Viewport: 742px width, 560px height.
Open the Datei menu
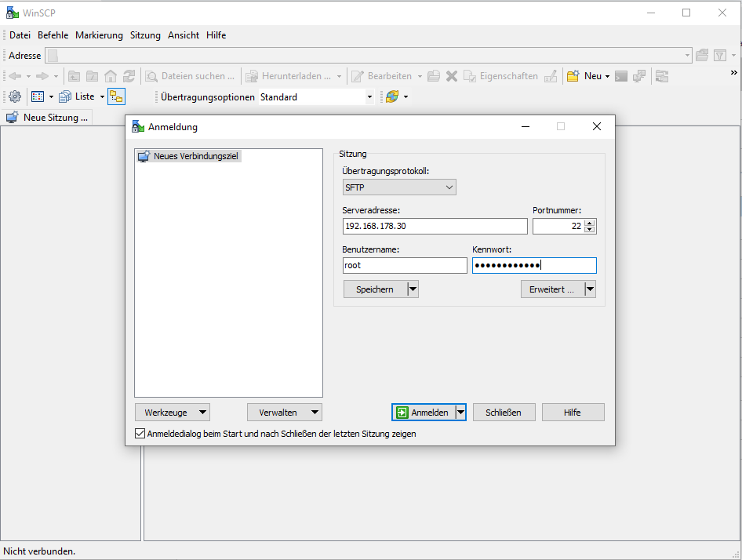(x=20, y=35)
